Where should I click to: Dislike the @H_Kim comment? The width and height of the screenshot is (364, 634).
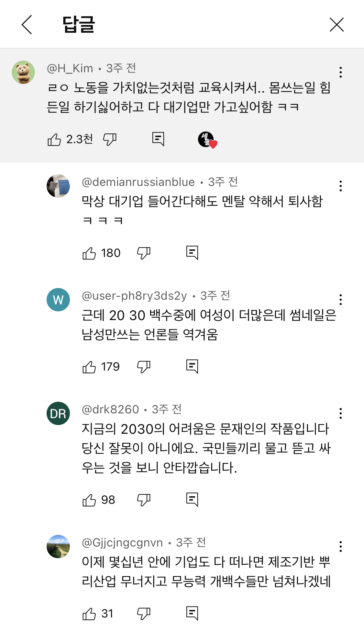point(110,140)
